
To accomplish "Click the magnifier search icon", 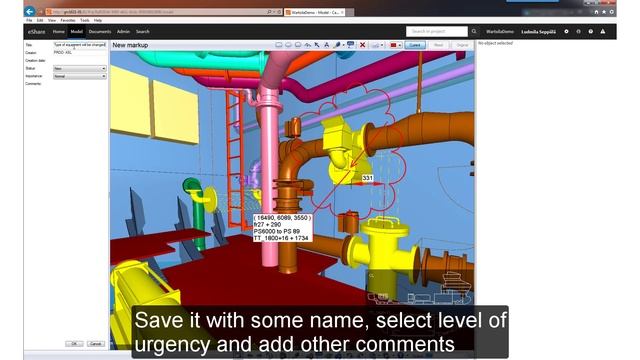I will [x=474, y=31].
